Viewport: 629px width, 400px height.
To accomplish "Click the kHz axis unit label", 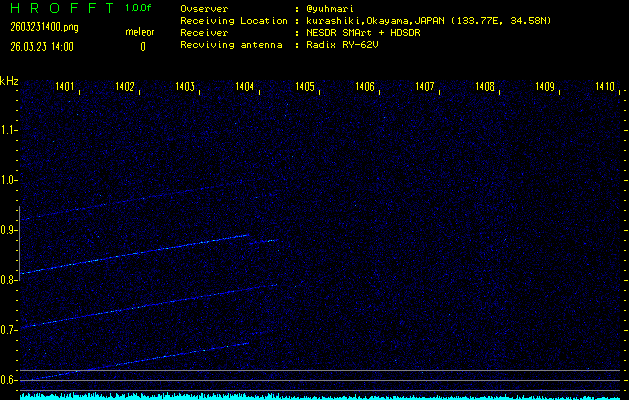I will pyautogui.click(x=9, y=81).
